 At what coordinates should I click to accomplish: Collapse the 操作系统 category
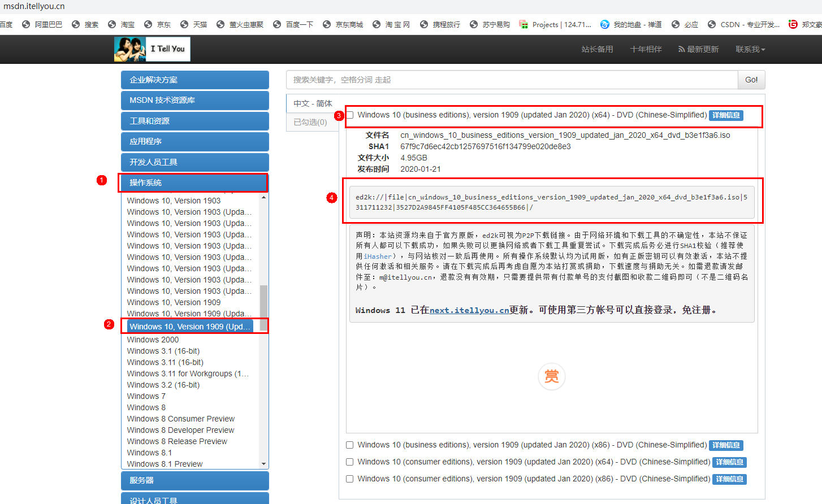[195, 183]
